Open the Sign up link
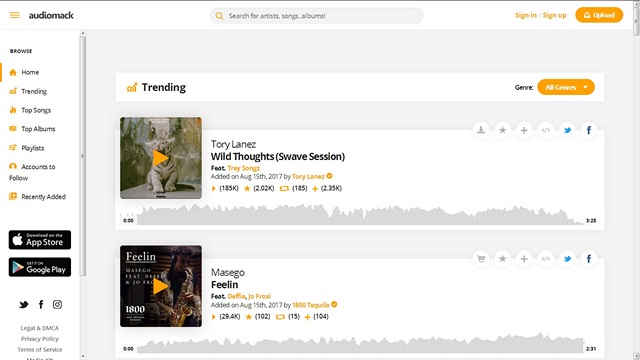Image resolution: width=640 pixels, height=360 pixels. click(554, 15)
